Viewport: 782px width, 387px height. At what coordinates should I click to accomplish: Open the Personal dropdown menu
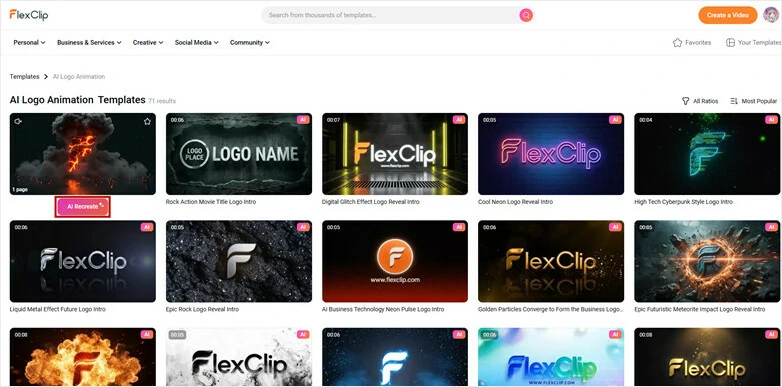[29, 42]
